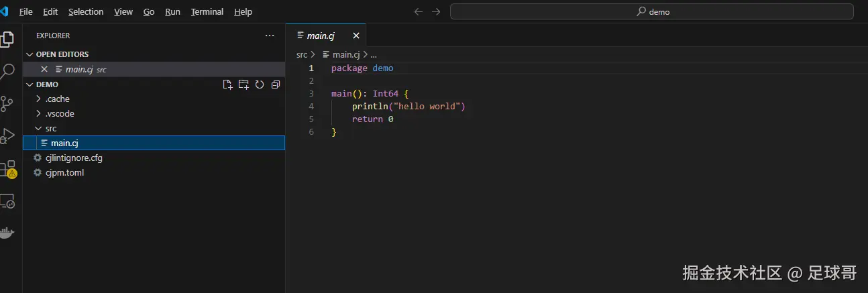
Task: Open the Extensions view with warning badge
Action: pos(7,169)
